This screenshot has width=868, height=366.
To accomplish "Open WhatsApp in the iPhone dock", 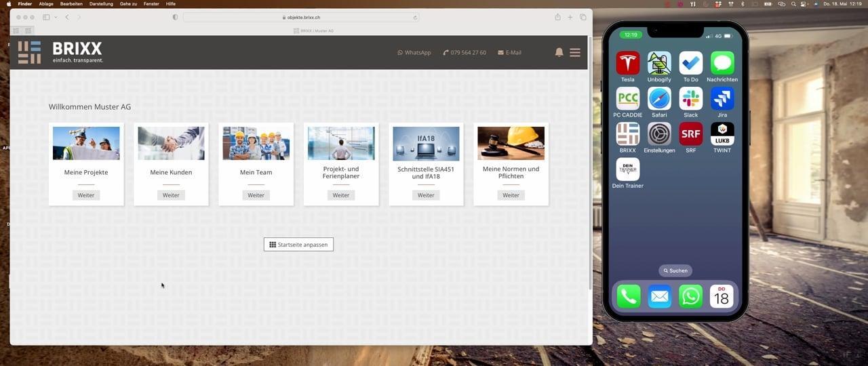I will coord(691,296).
